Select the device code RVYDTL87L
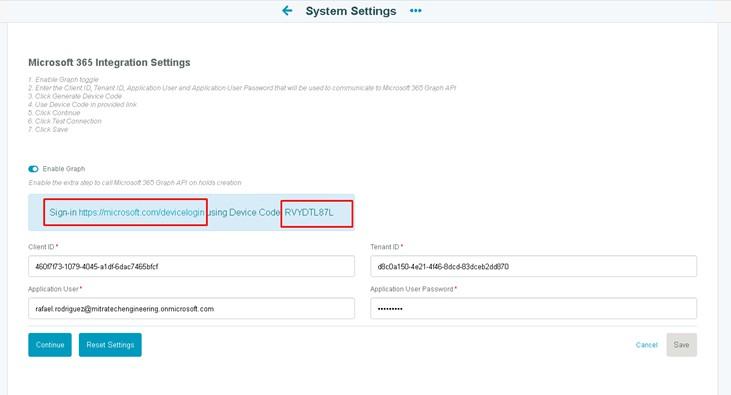 point(309,212)
